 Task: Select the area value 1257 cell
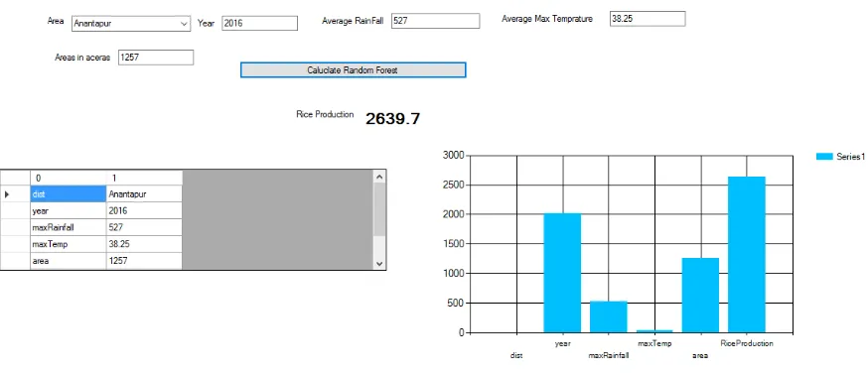coord(144,261)
